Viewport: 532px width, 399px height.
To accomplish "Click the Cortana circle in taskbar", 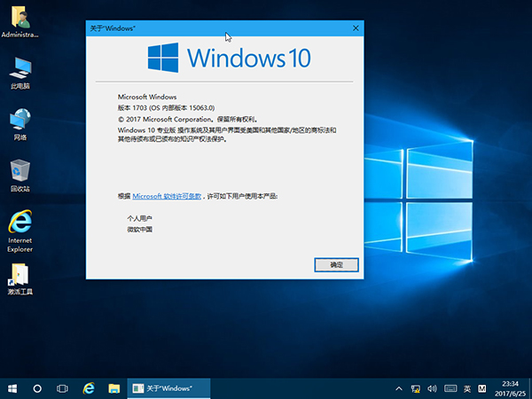I will coord(38,388).
